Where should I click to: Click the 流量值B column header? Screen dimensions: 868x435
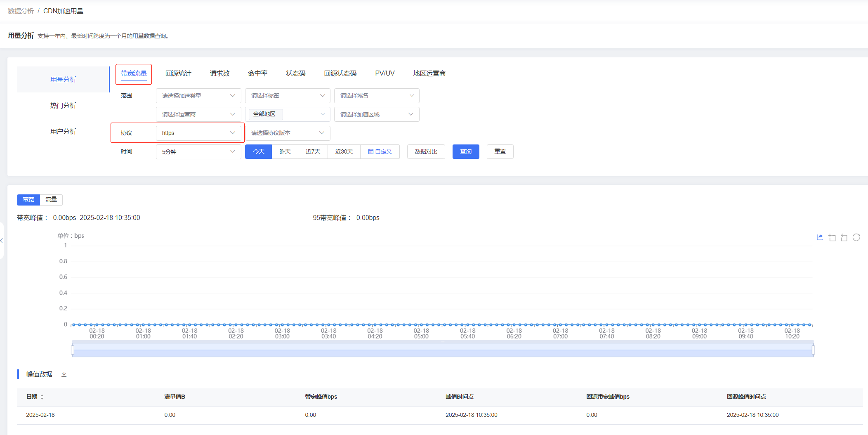click(175, 397)
